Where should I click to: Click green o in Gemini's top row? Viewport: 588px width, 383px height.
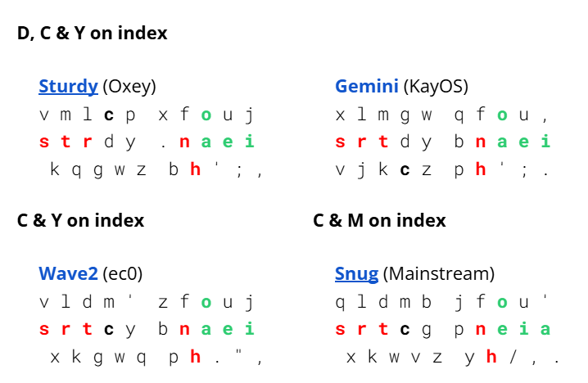501,115
